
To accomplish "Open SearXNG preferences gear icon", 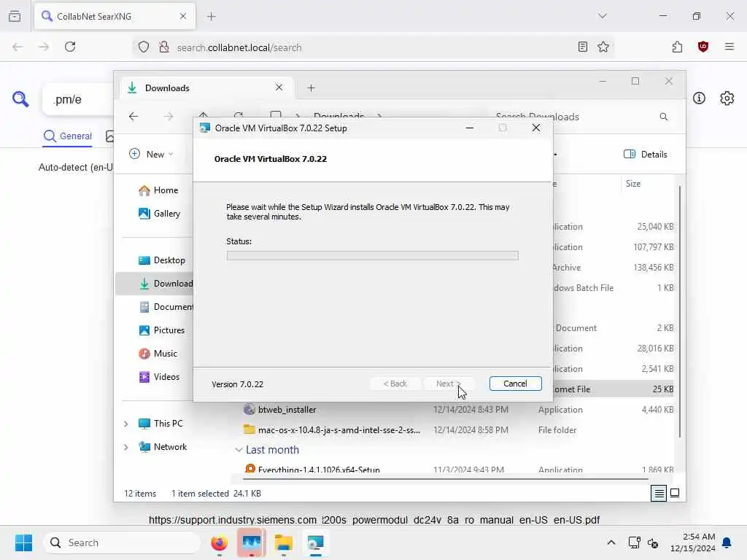I will tap(727, 98).
